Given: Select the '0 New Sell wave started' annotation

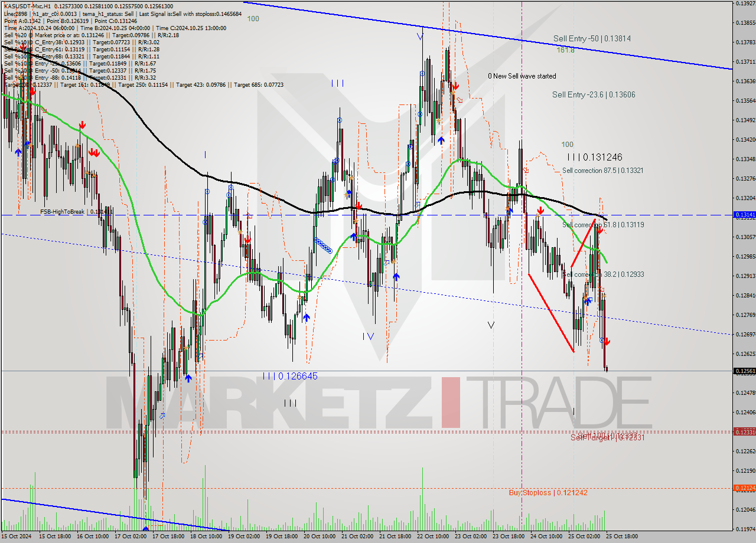Looking at the screenshot, I should point(522,76).
